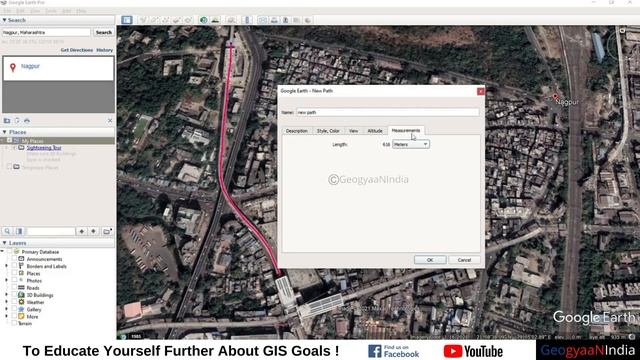This screenshot has height=360, width=640.
Task: Toggle the Terrain layer checkbox
Action: (x=14, y=323)
